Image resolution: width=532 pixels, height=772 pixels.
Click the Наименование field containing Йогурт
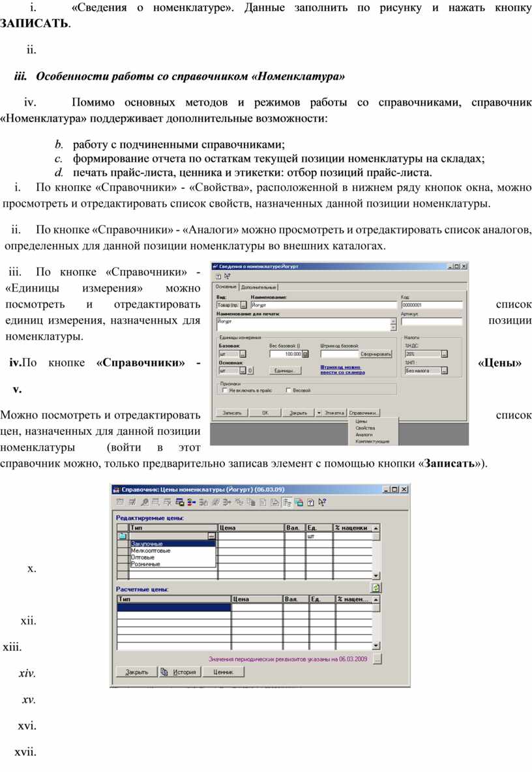323,305
